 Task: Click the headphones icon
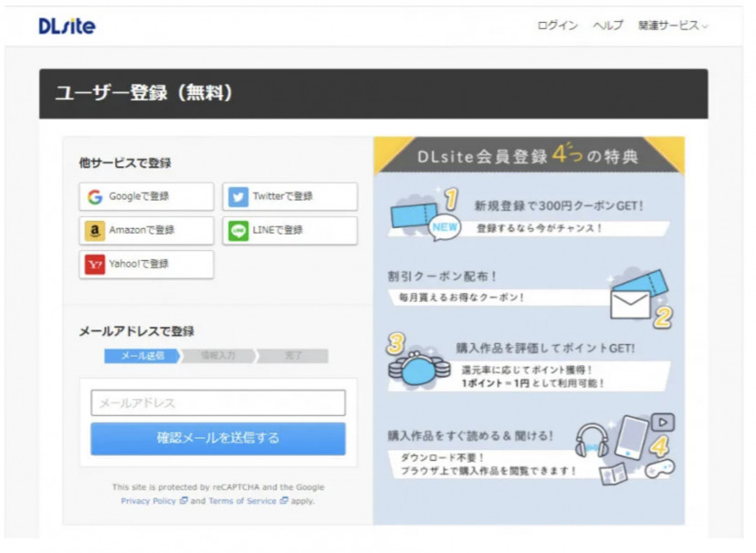pos(592,440)
